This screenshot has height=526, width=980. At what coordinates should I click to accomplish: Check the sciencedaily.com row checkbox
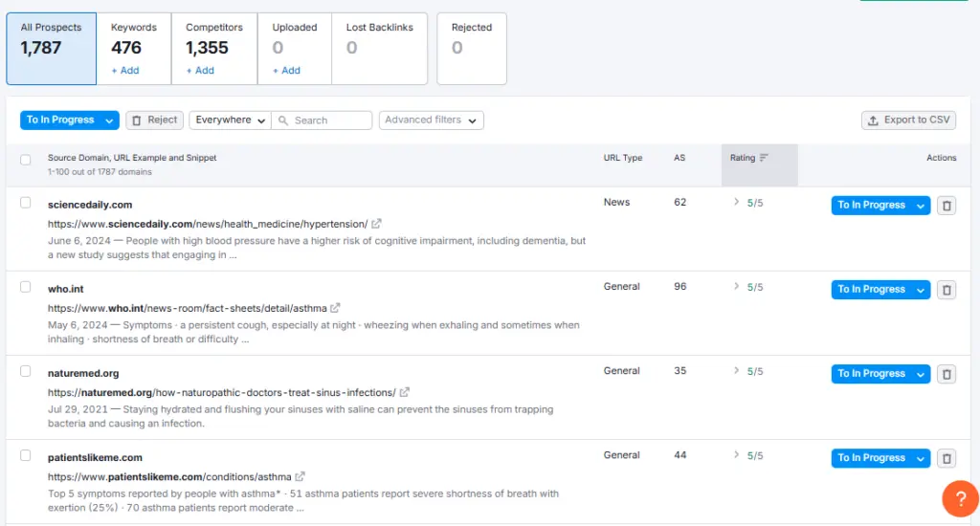[26, 203]
